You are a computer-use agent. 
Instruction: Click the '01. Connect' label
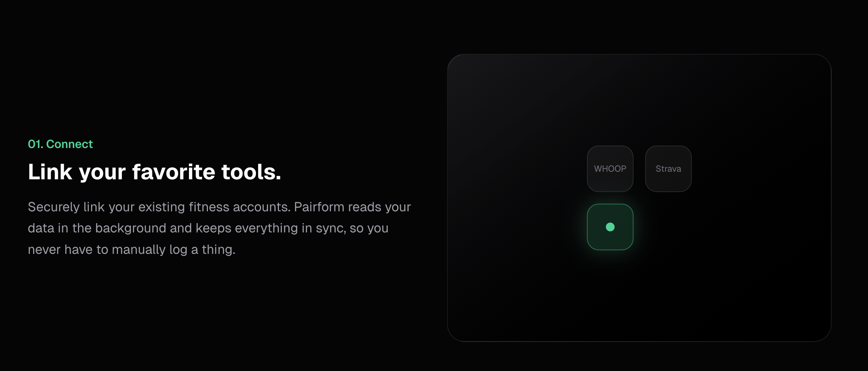[60, 144]
